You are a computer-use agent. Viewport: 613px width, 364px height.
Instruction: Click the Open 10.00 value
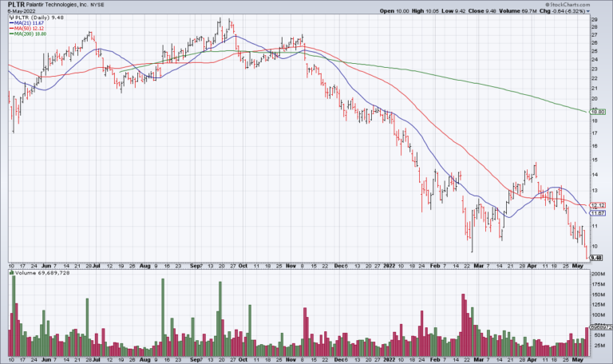394,11
